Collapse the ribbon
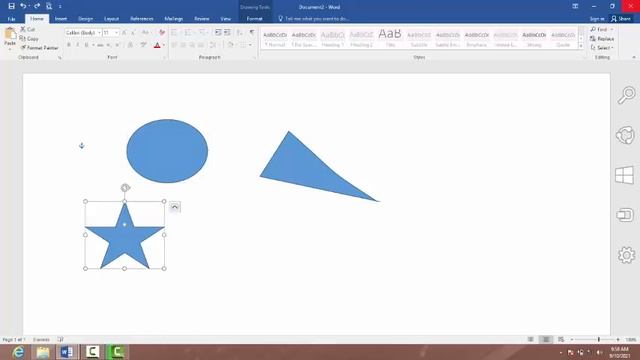Image resolution: width=640 pixels, height=360 pixels. (634, 58)
